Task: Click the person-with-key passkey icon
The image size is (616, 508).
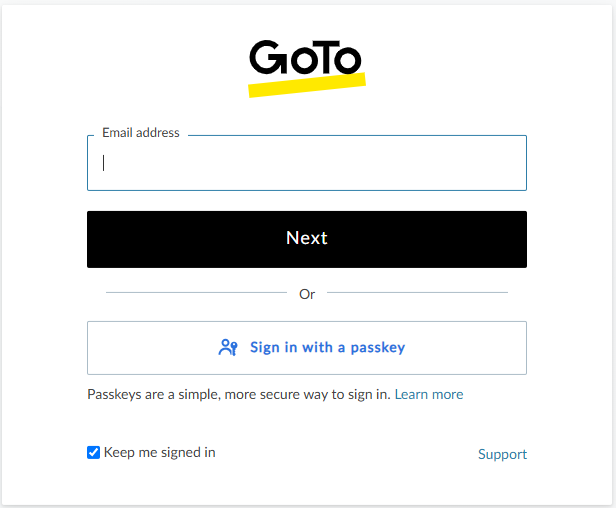Action: pyautogui.click(x=228, y=347)
